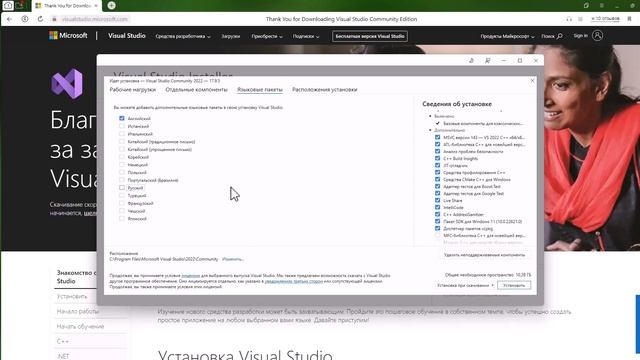Image resolution: width=640 pixels, height=360 pixels.
Task: Tick the Чешский language checkbox
Action: click(x=122, y=211)
